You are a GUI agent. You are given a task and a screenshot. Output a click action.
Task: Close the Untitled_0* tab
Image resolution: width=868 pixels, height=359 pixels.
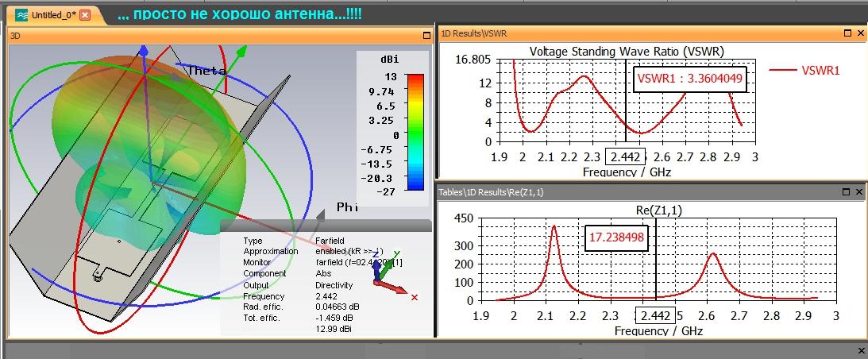coord(85,16)
